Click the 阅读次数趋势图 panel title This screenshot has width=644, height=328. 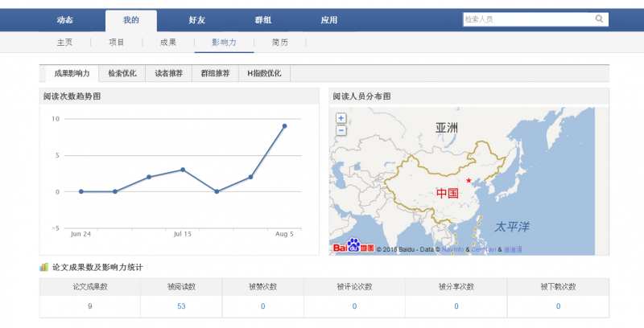coord(72,96)
